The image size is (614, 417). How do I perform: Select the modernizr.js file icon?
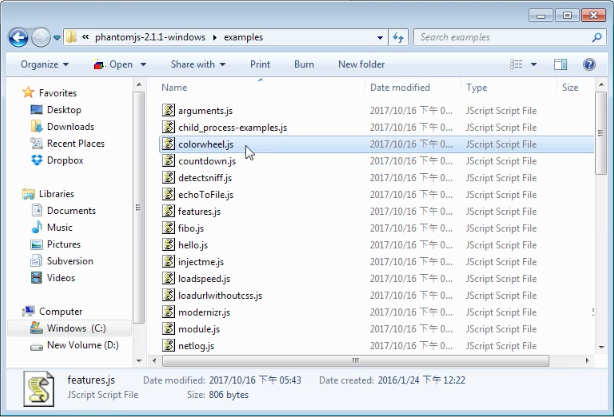click(x=168, y=312)
